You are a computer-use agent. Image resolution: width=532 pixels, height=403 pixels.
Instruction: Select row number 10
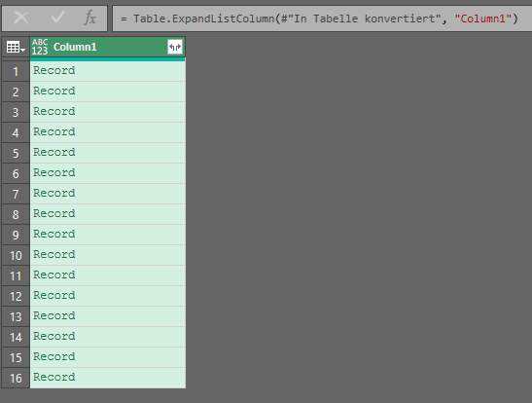tap(16, 255)
